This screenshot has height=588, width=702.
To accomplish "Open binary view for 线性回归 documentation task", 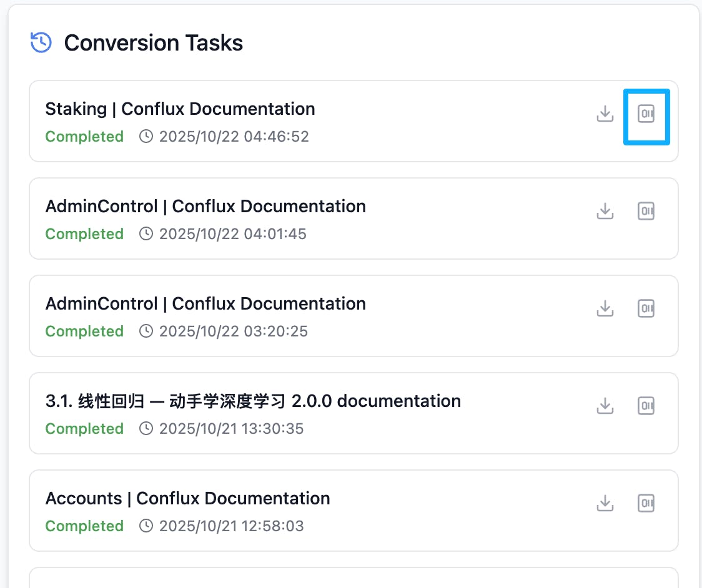I will point(646,406).
